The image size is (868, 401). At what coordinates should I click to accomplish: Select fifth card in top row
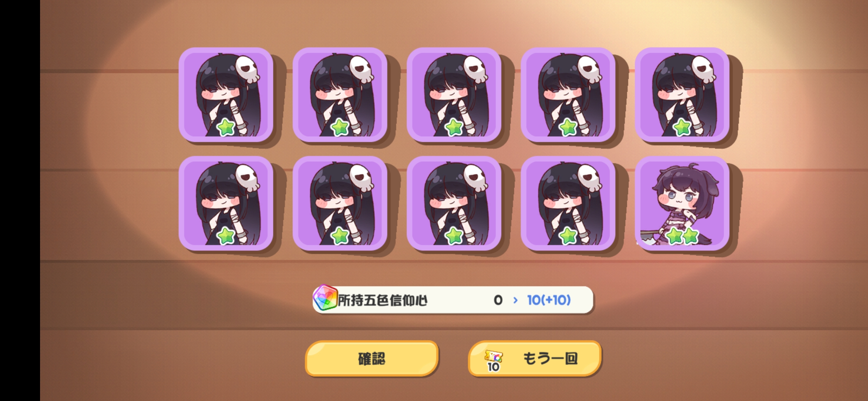682,95
